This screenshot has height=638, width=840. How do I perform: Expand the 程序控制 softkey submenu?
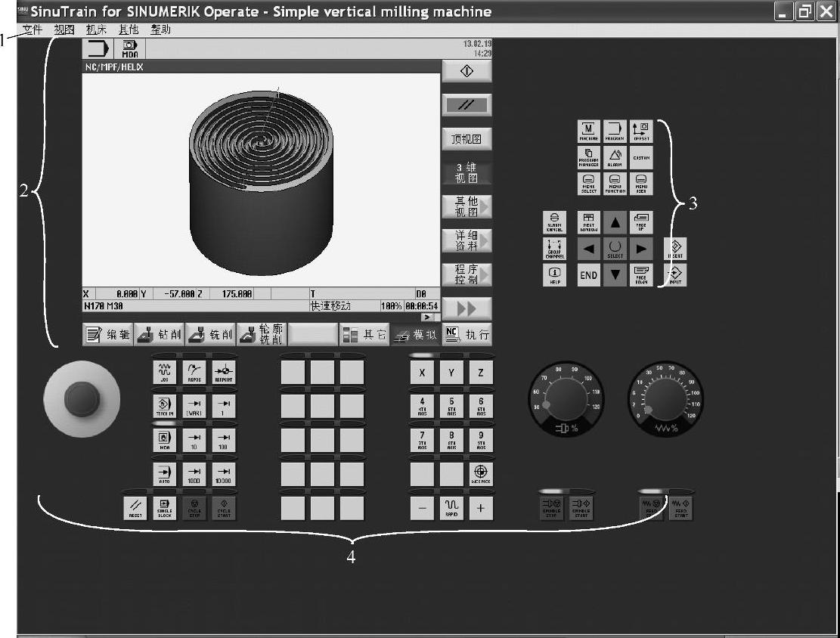tap(466, 274)
